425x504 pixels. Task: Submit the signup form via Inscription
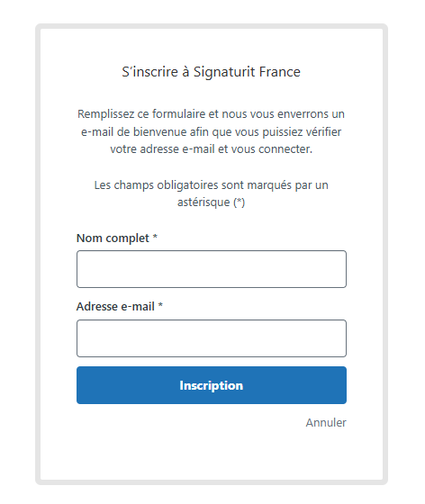(x=212, y=385)
